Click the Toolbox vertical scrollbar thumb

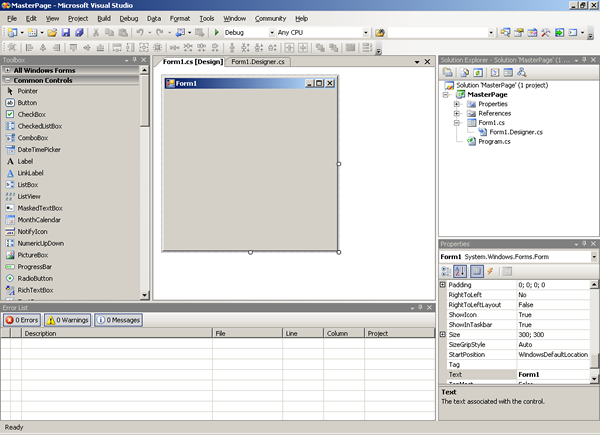click(x=144, y=101)
